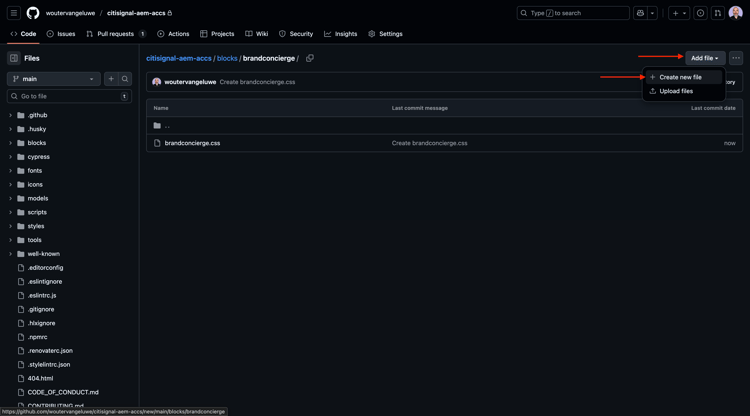Open brandconcierge.css file in listing
Screen dimensions: 750x416
pos(192,143)
